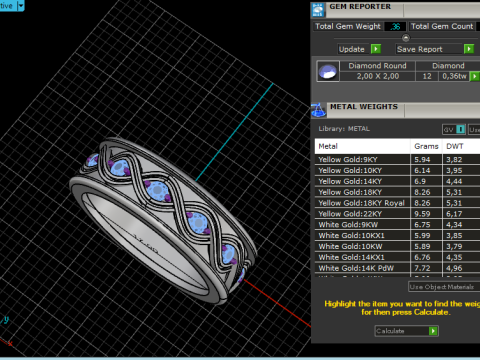Click the Grams column header

426,146
